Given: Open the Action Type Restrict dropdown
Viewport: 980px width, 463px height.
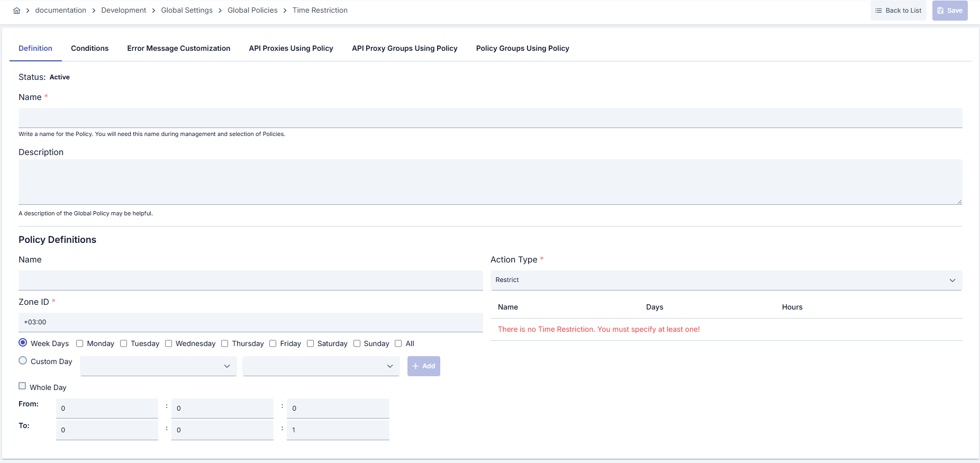Looking at the screenshot, I should pos(726,280).
